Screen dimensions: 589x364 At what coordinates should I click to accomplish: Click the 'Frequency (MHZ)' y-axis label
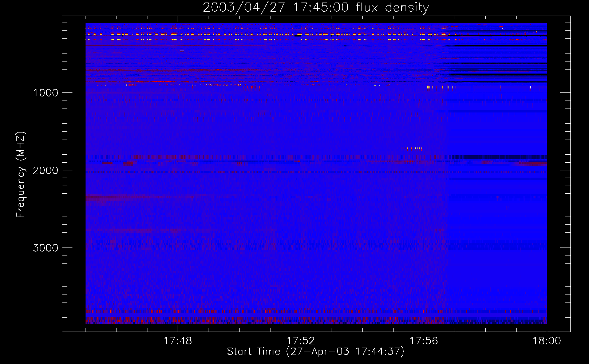tap(20, 174)
